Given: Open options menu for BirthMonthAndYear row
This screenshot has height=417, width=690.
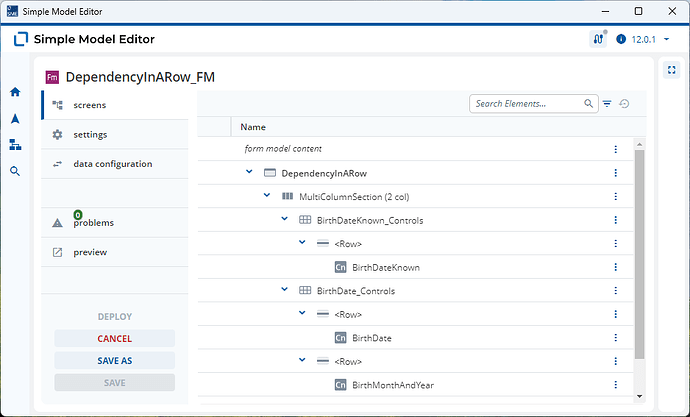Looking at the screenshot, I should point(616,385).
